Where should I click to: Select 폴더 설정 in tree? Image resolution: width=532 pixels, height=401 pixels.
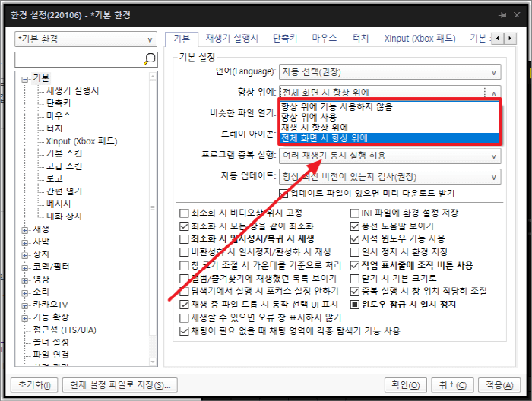tap(51, 343)
